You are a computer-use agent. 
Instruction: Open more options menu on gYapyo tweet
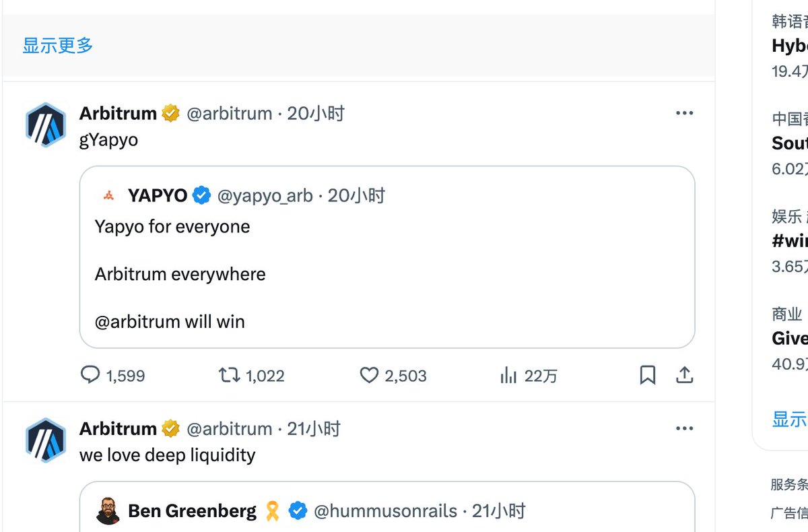pyautogui.click(x=684, y=113)
